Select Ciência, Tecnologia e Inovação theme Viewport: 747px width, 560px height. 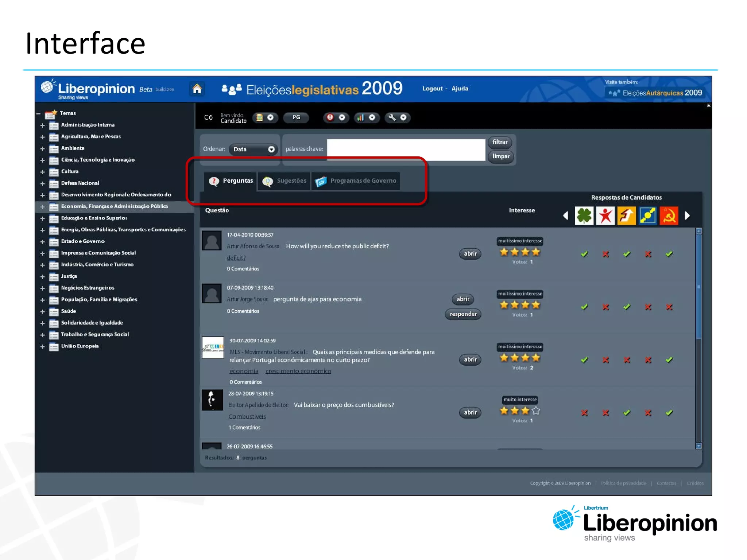click(x=98, y=160)
